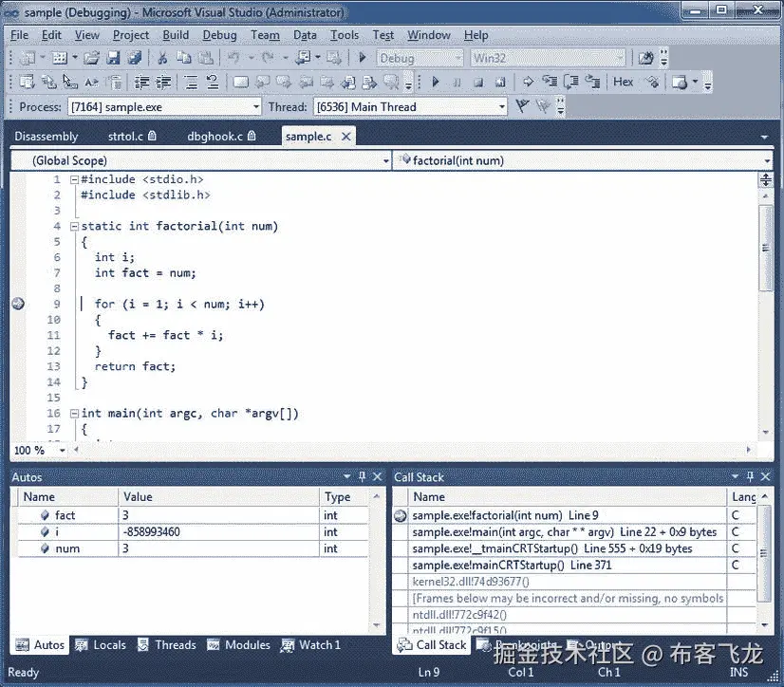784x687 pixels.
Task: Click the Breakpoints window icon in the debug toolbar
Action: click(x=680, y=82)
